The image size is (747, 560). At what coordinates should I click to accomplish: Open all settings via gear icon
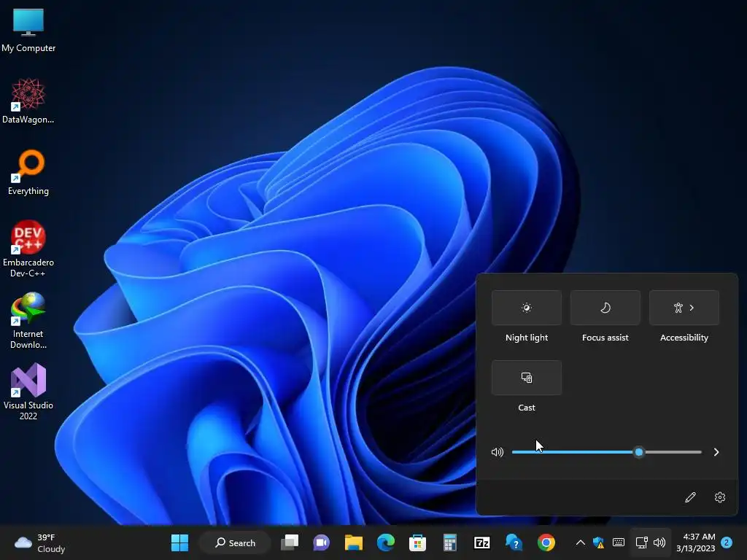pos(720,497)
